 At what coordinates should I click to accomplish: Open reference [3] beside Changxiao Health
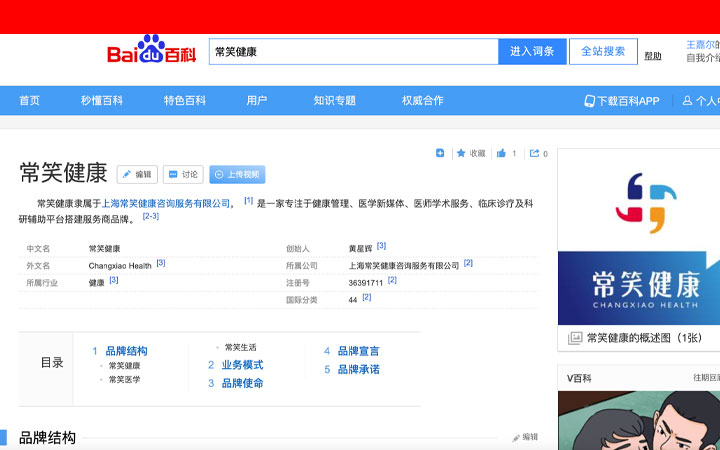click(161, 263)
